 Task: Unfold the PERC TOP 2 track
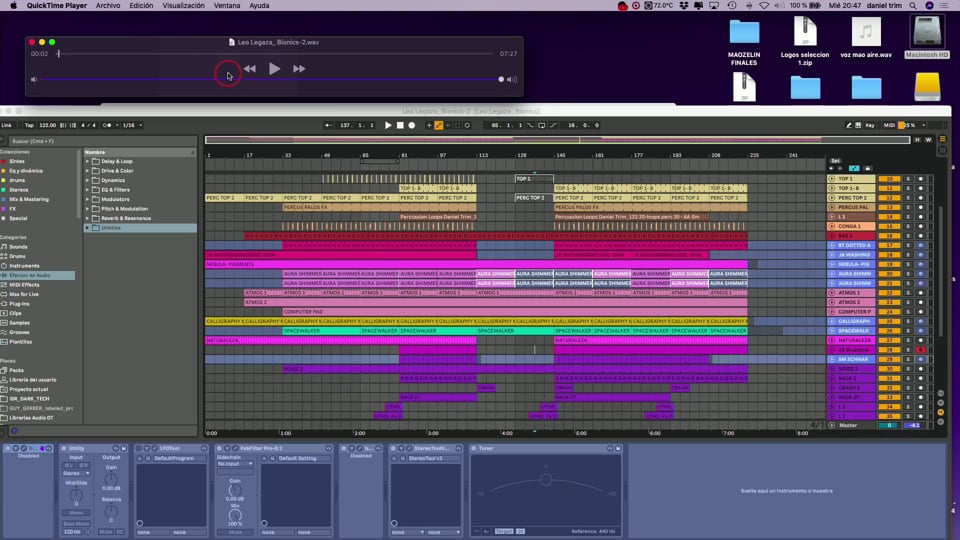(x=831, y=198)
